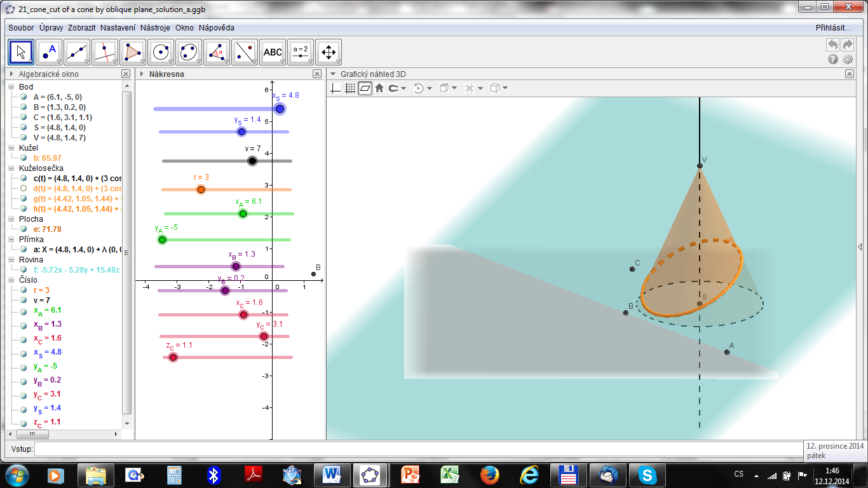868x488 pixels.
Task: Select the Line through two points tool
Action: [x=77, y=52]
